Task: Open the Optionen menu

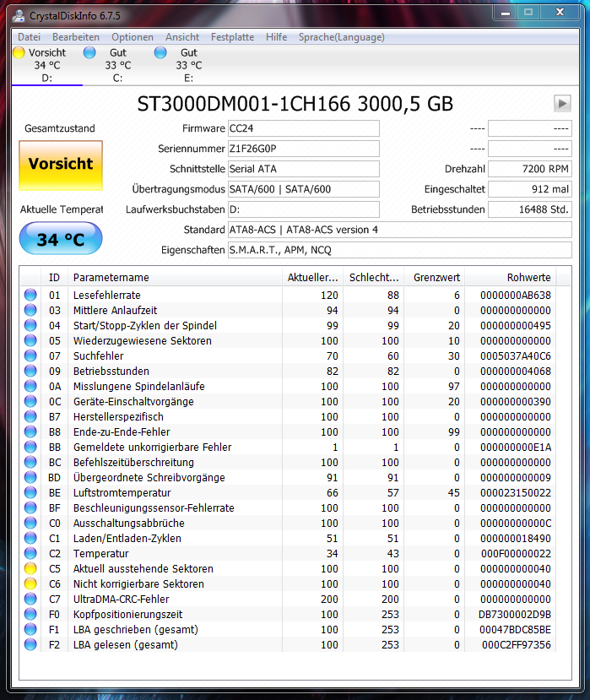Action: 133,37
